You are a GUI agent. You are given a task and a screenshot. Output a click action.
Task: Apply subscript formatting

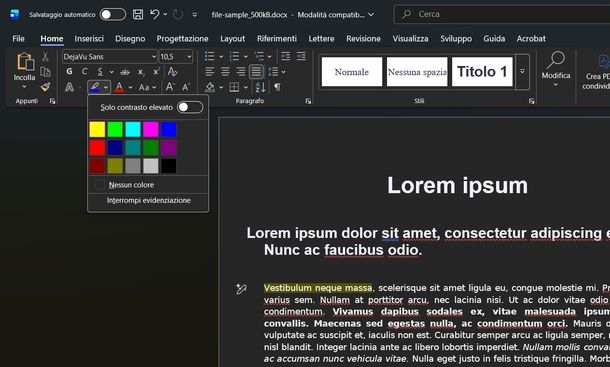point(141,72)
